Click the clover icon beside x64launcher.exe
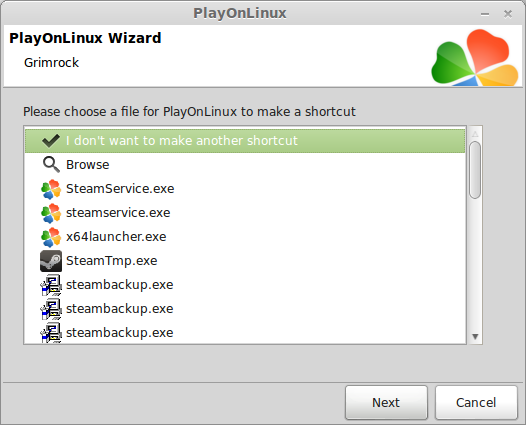The width and height of the screenshot is (526, 425). click(x=51, y=237)
